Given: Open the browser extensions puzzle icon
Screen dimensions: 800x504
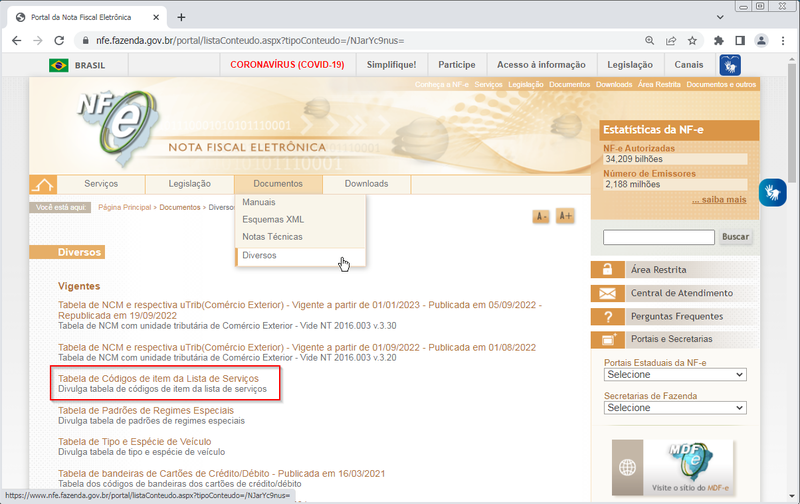Looking at the screenshot, I should tap(719, 41).
